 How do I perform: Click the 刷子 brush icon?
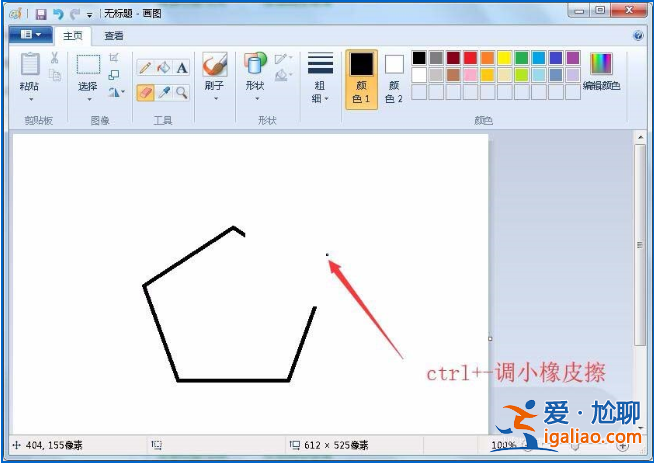(215, 65)
